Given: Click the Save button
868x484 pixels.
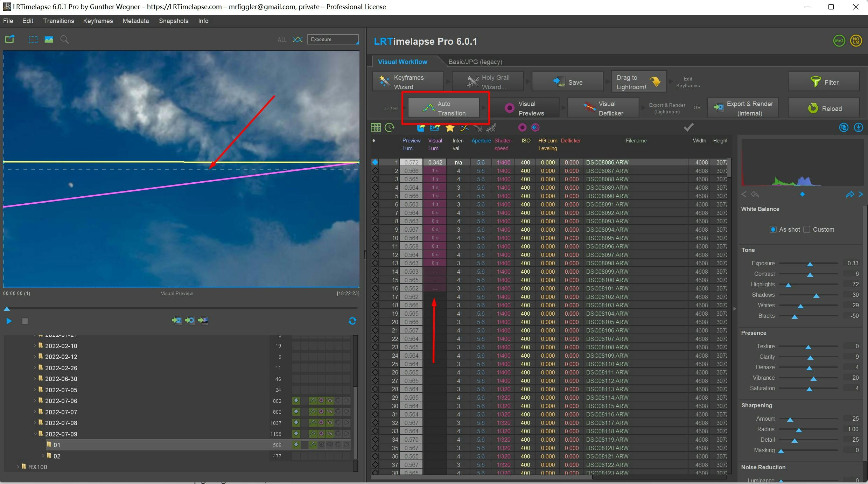Looking at the screenshot, I should click(x=568, y=82).
